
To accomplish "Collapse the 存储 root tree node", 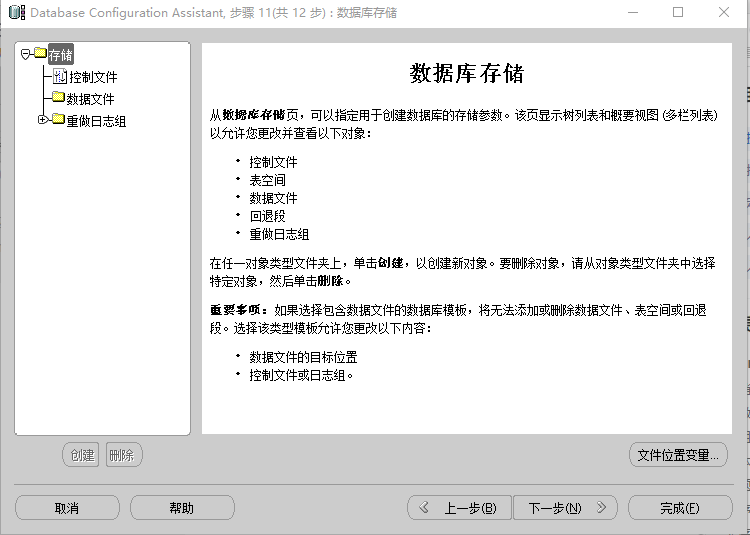I will pyautogui.click(x=26, y=54).
